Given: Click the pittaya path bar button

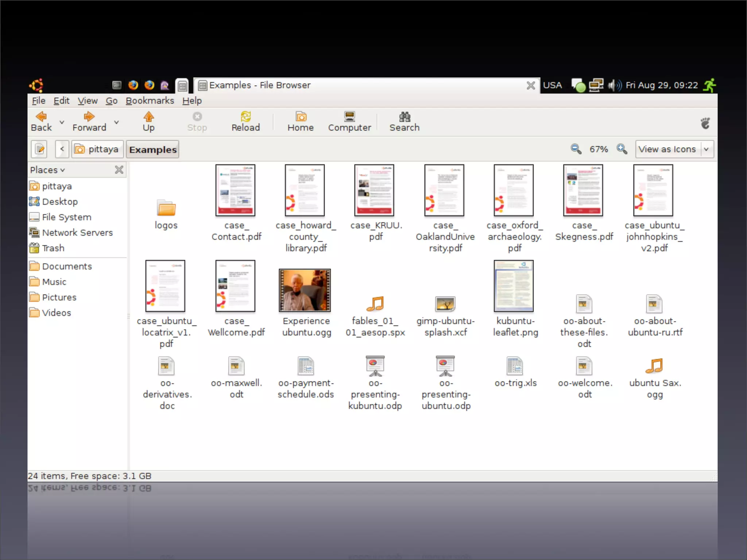Looking at the screenshot, I should point(97,149).
